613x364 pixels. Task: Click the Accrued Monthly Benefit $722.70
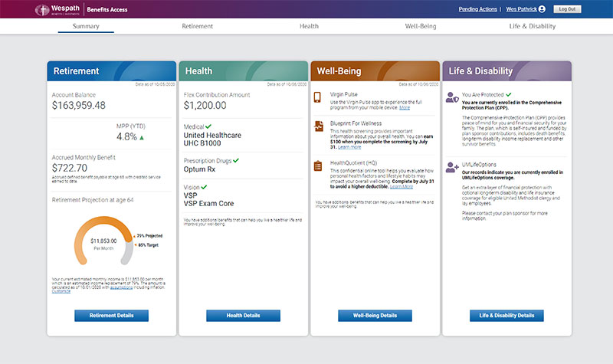click(x=70, y=168)
